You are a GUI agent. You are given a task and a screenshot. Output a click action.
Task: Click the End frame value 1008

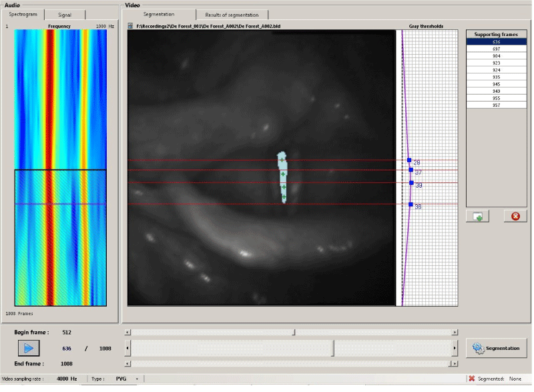(x=66, y=364)
